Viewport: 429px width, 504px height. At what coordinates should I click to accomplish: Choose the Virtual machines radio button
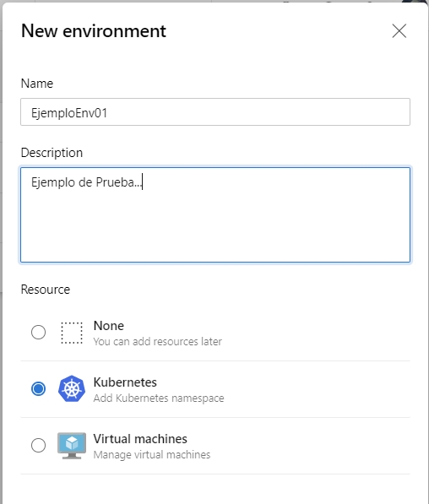coord(38,445)
